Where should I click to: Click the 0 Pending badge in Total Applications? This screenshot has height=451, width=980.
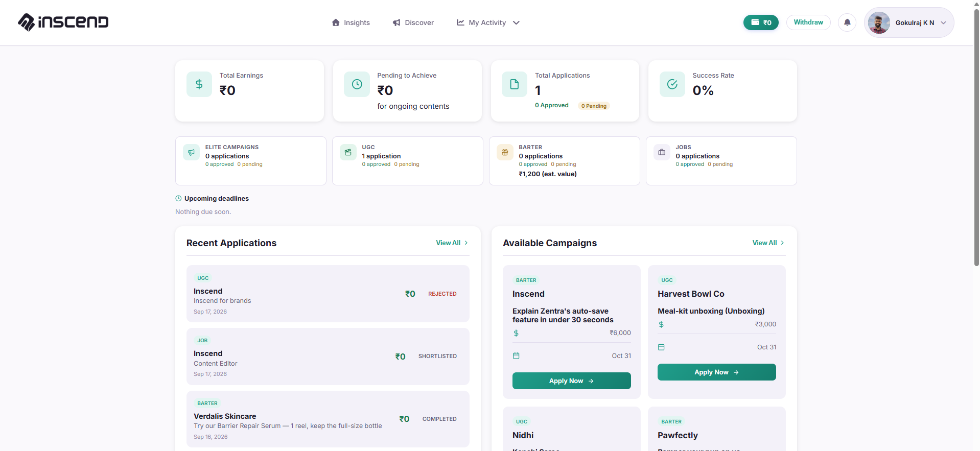click(594, 106)
